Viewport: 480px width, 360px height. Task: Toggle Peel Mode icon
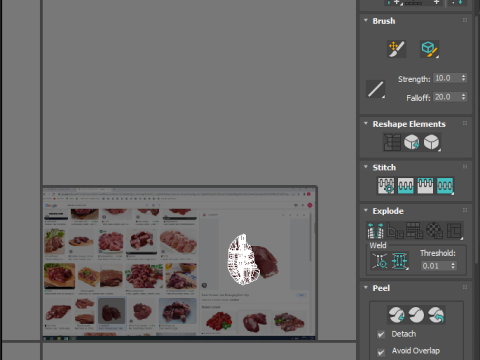pyautogui.click(x=416, y=315)
